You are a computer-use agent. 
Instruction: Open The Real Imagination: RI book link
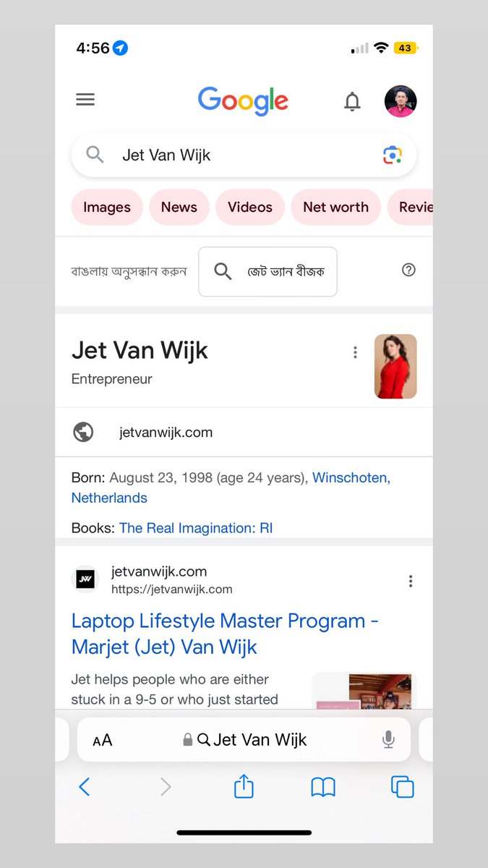pyautogui.click(x=196, y=528)
